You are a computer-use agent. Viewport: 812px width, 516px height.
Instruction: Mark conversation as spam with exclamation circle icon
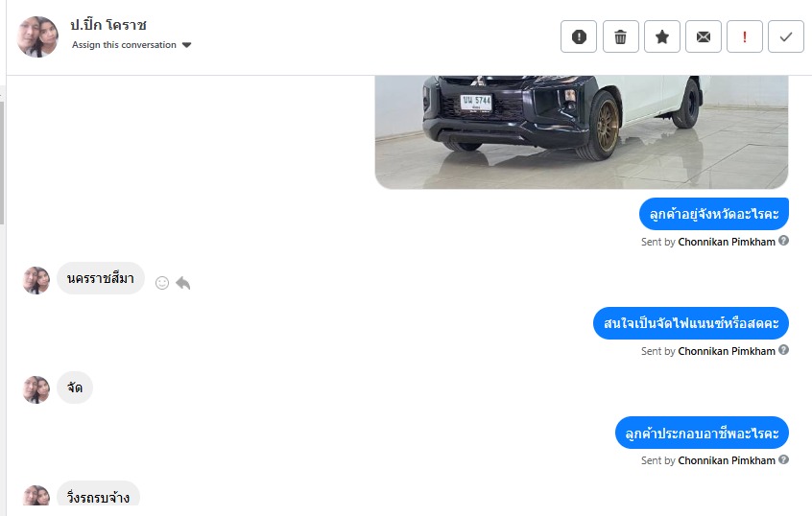tap(579, 36)
